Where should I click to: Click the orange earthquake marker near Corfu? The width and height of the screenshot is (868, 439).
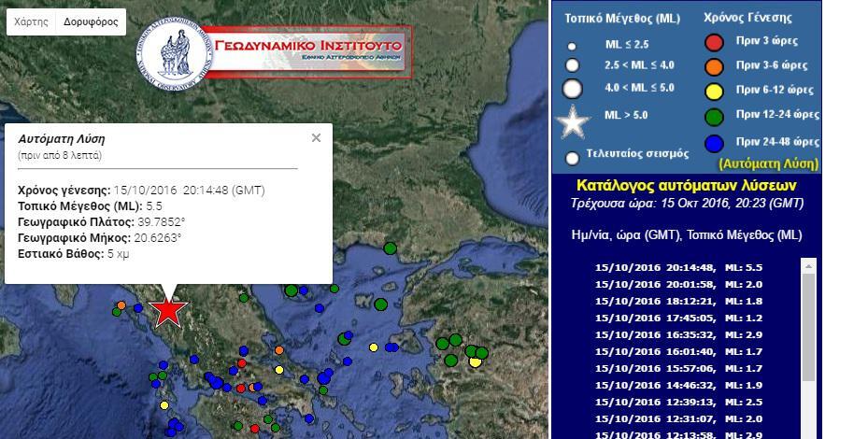(x=121, y=304)
